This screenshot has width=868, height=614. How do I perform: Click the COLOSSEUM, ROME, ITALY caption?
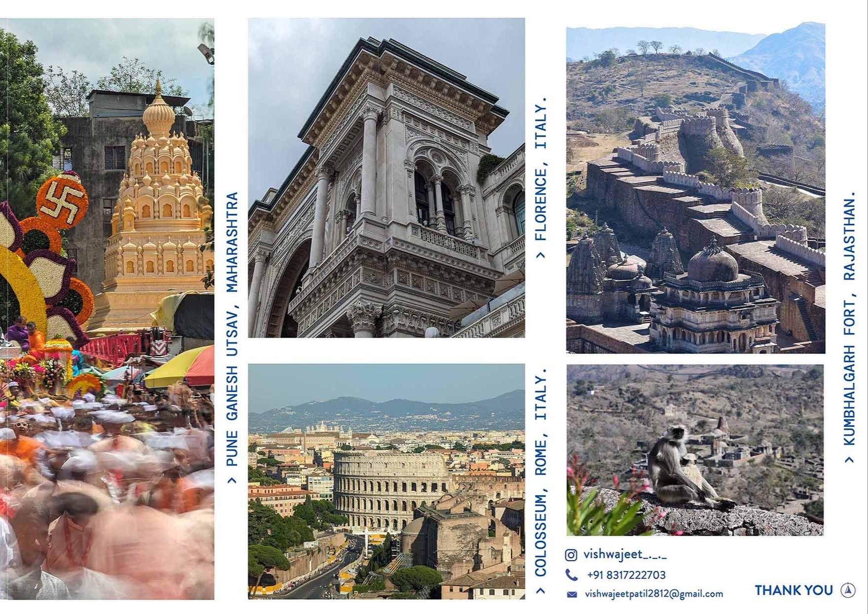(x=541, y=472)
